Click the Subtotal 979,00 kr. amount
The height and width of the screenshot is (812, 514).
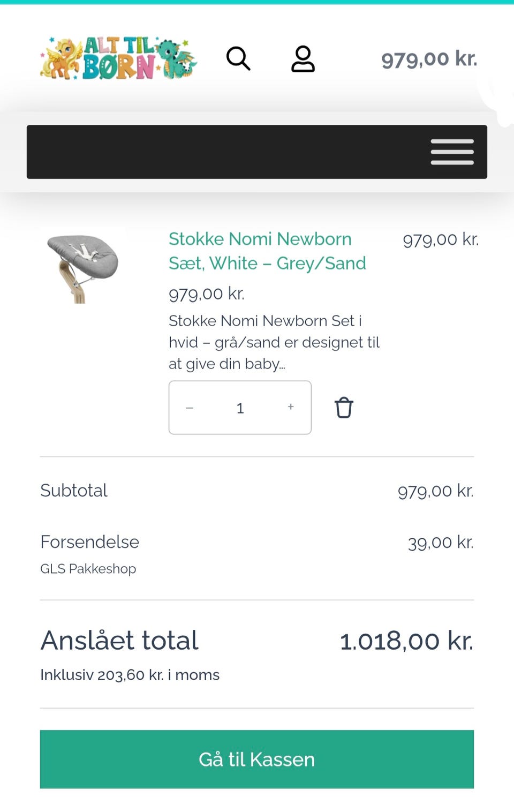tap(435, 491)
